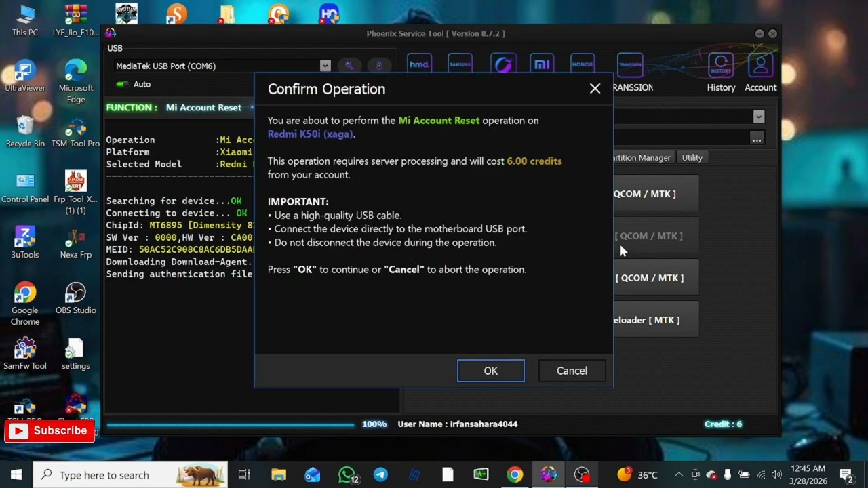868x488 pixels.
Task: Click the User Name Irfansahara4044 text
Action: tap(457, 424)
